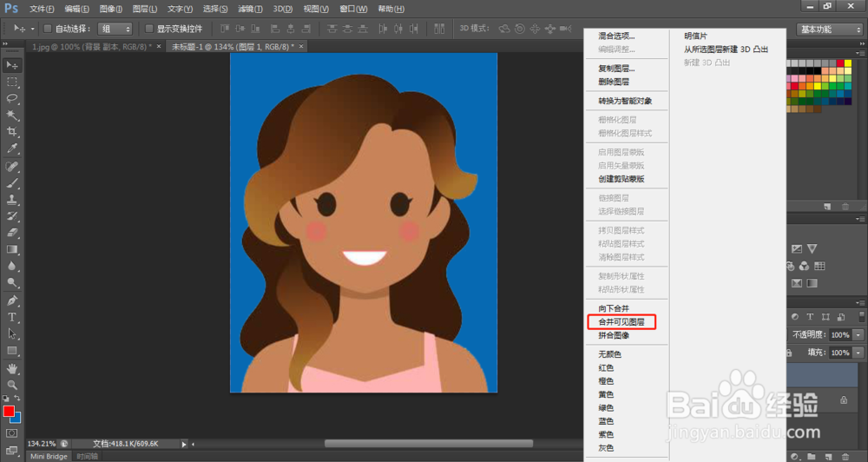This screenshot has height=462, width=868.
Task: Select the Eyedropper tool
Action: (11, 148)
